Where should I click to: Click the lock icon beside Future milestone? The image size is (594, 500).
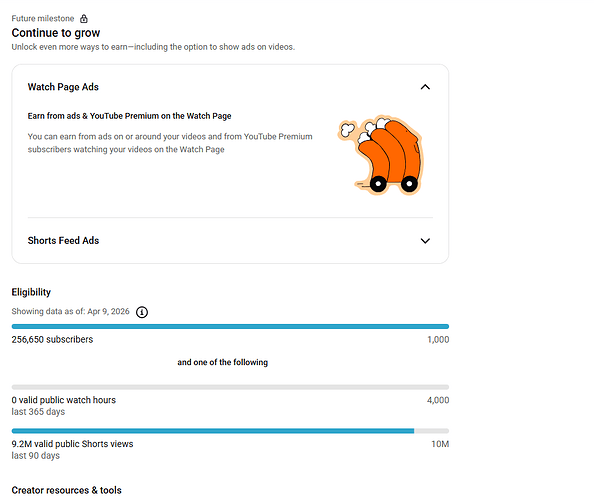[84, 19]
